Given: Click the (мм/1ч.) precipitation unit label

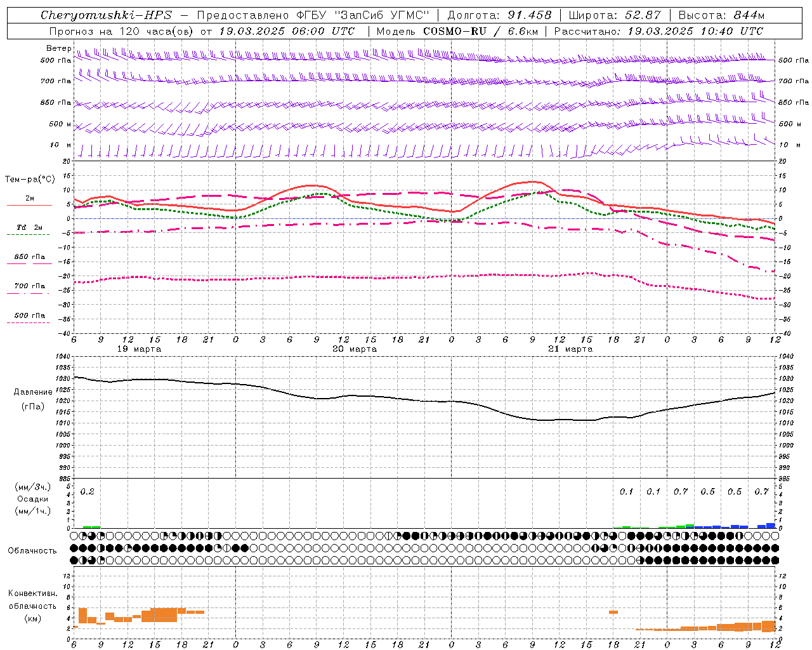Looking at the screenshot, I should coord(32,510).
